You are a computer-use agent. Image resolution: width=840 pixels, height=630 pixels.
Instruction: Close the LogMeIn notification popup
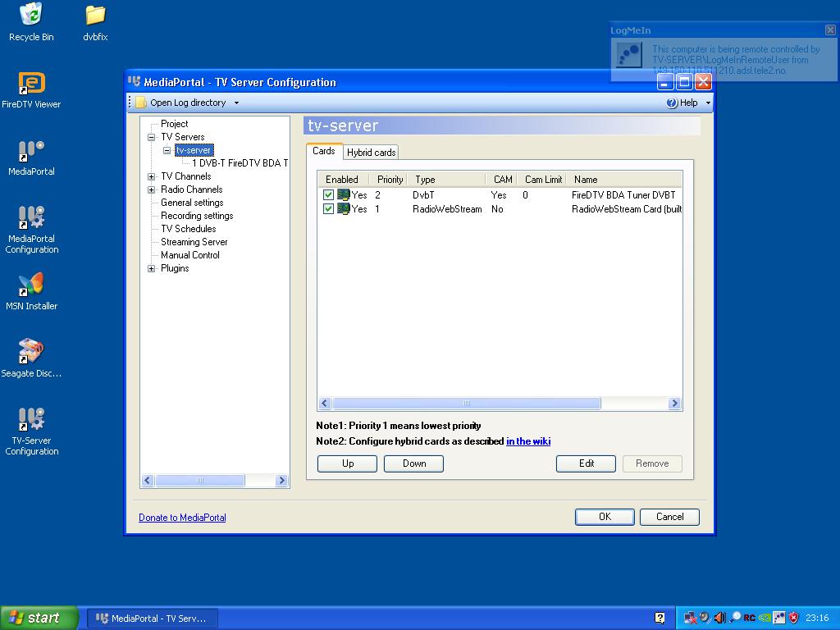(x=830, y=30)
